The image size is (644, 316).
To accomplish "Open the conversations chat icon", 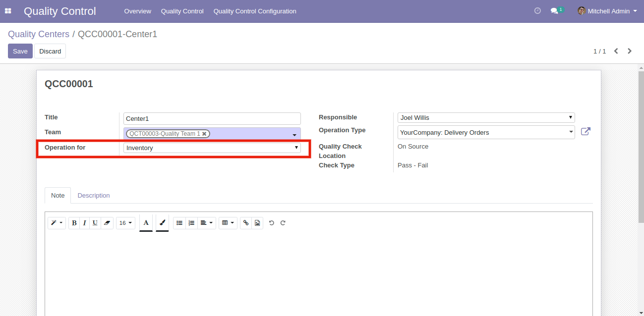I will click(555, 11).
